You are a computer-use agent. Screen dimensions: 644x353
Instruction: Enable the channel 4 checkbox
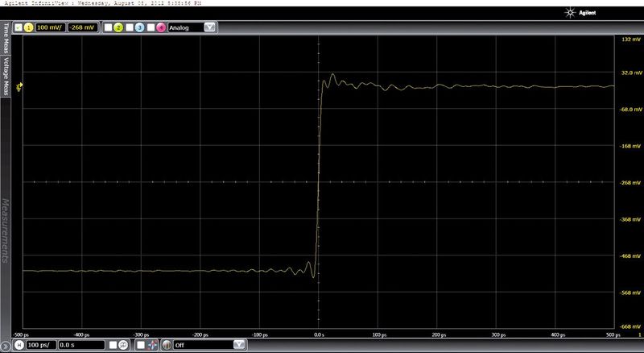(151, 27)
